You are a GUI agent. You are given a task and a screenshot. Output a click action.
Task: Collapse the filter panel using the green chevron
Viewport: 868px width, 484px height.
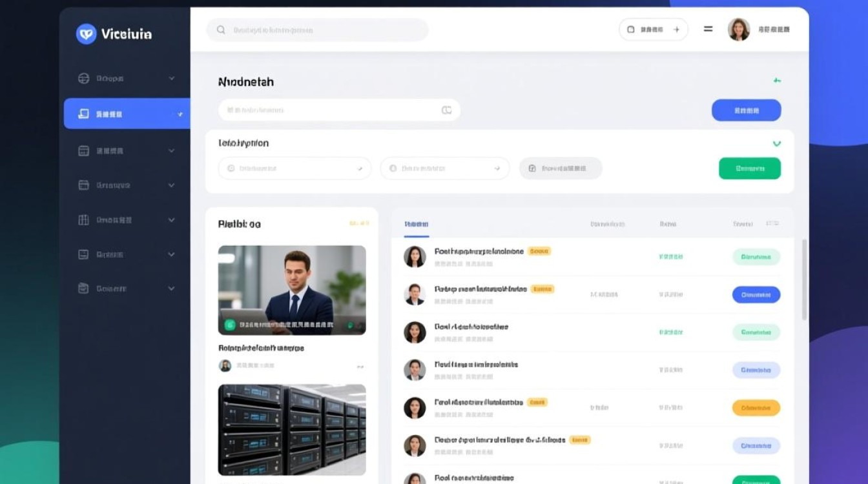pos(776,143)
